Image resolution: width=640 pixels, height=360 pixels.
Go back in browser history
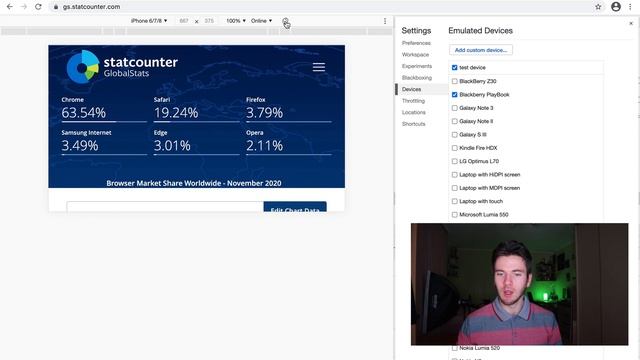click(x=9, y=7)
